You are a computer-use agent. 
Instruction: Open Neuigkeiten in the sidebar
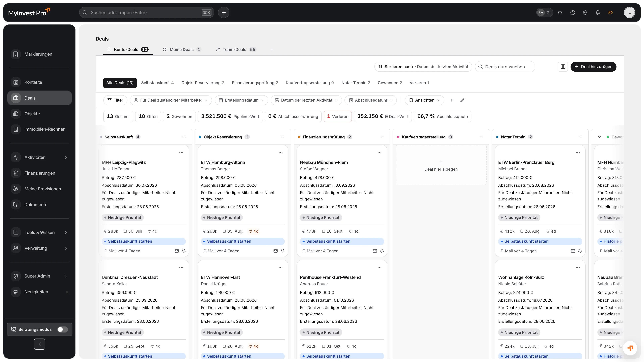(40, 292)
